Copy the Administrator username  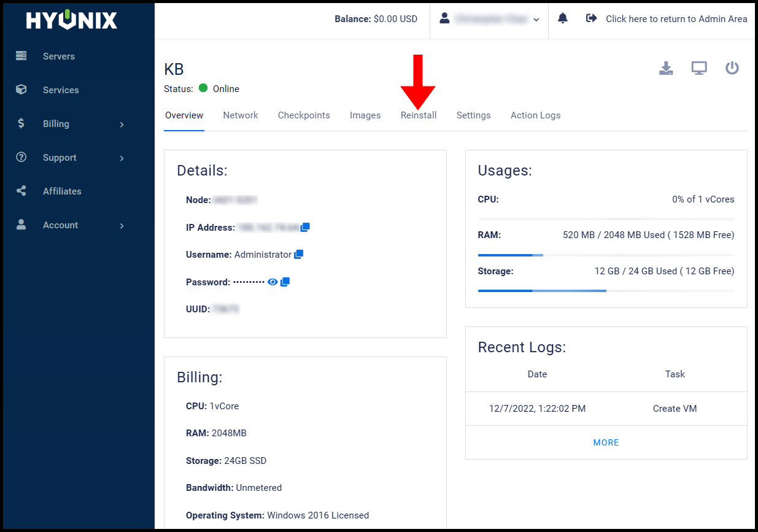298,254
